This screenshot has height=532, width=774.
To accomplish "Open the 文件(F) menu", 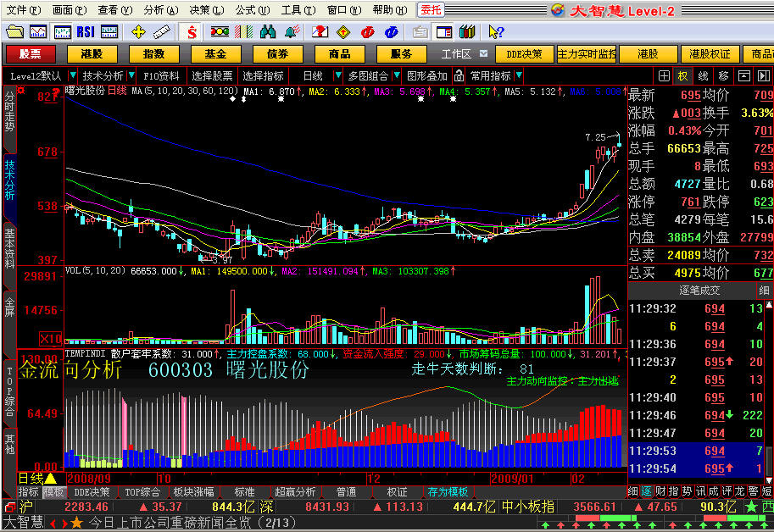I will tap(23, 10).
